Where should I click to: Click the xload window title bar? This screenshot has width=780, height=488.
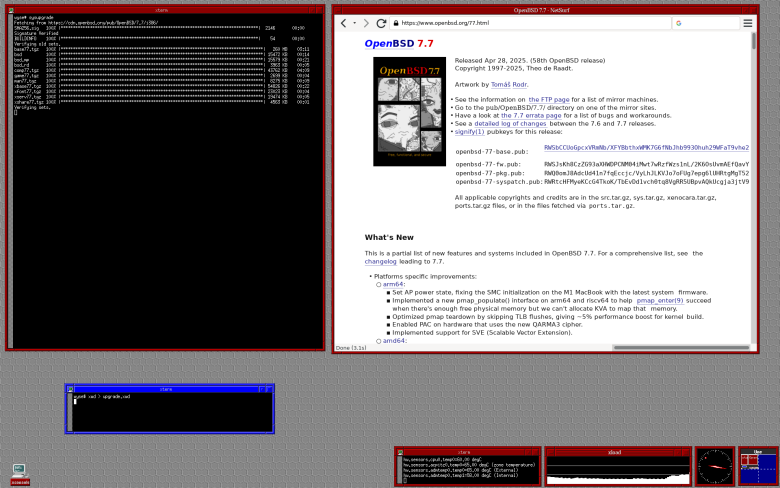pyautogui.click(x=614, y=452)
